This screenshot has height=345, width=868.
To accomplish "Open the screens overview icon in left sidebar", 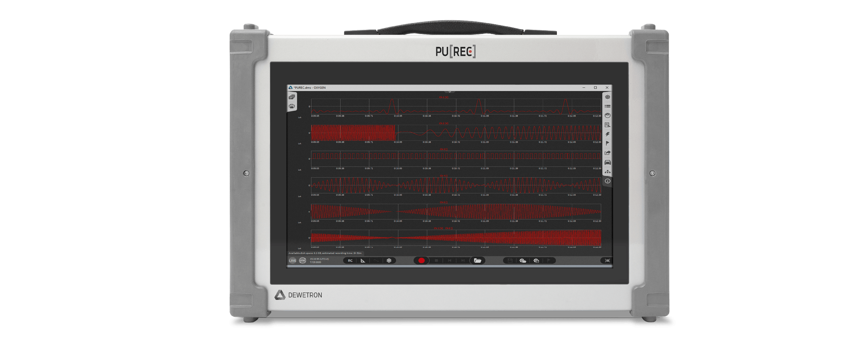I will coord(292,97).
